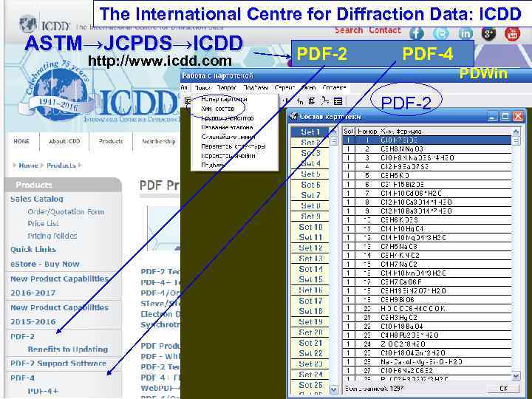Select row 2 formula C8 H8 N Na O3

(427, 149)
